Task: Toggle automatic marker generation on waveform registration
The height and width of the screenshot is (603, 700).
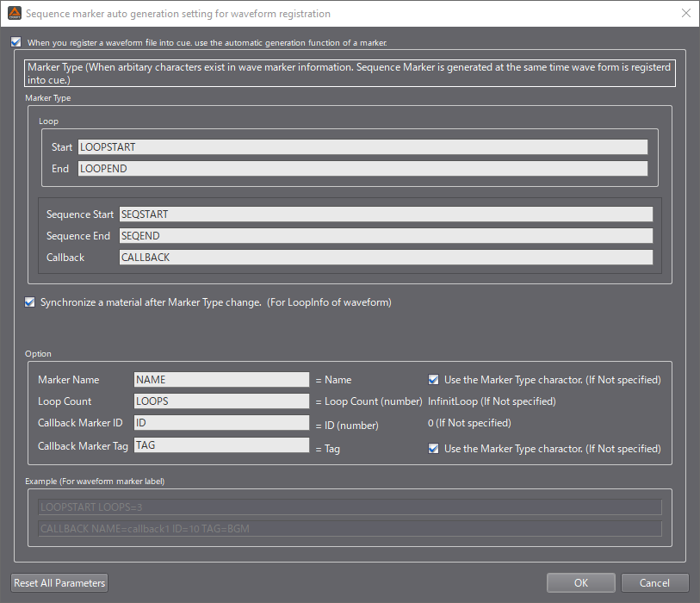Action: tap(16, 42)
